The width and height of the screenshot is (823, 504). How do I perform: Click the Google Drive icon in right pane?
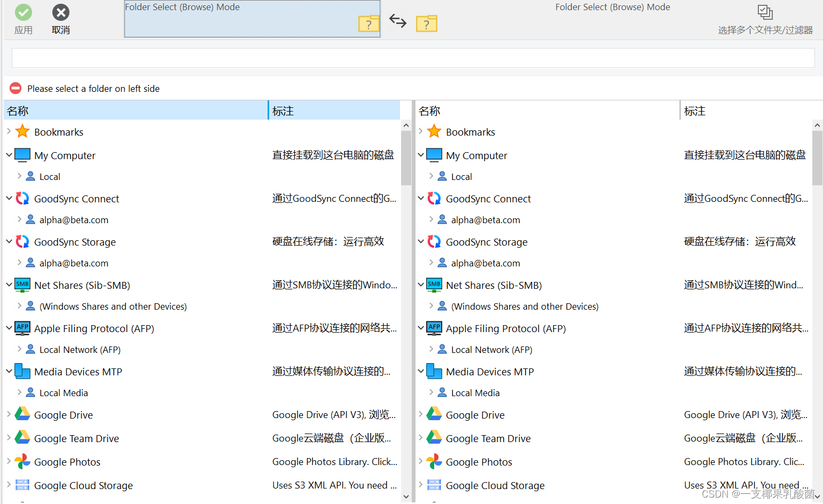pos(434,414)
